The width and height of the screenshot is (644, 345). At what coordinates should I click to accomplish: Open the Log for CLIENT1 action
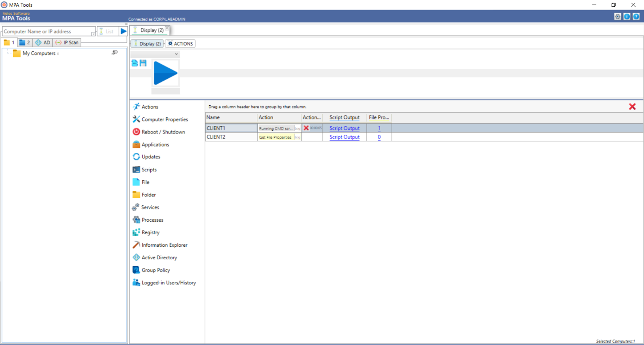(x=297, y=128)
